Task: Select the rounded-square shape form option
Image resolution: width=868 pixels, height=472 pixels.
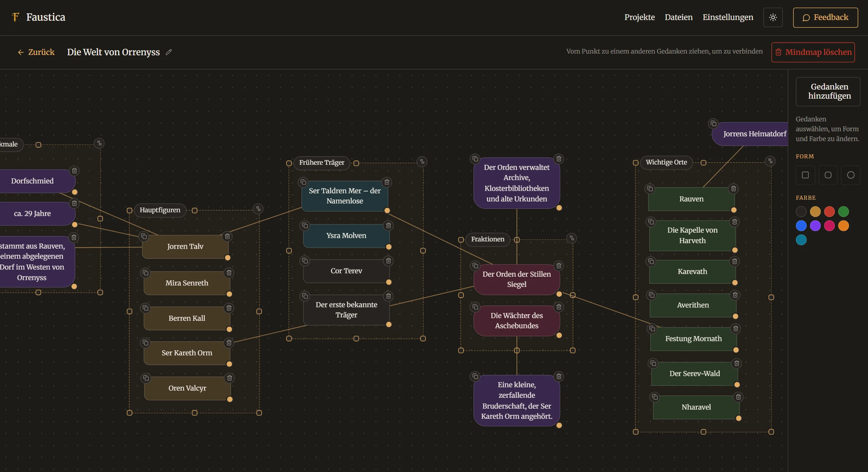Action: (x=828, y=175)
